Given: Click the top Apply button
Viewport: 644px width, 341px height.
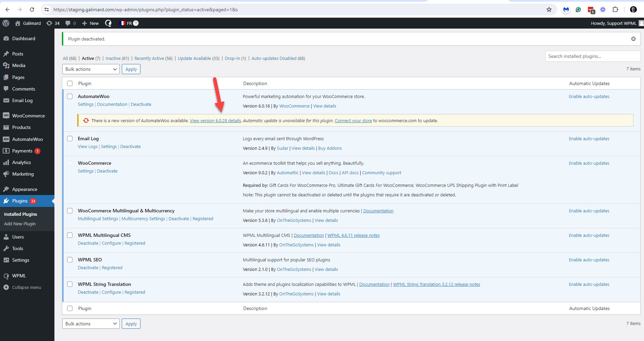Looking at the screenshot, I should 131,69.
